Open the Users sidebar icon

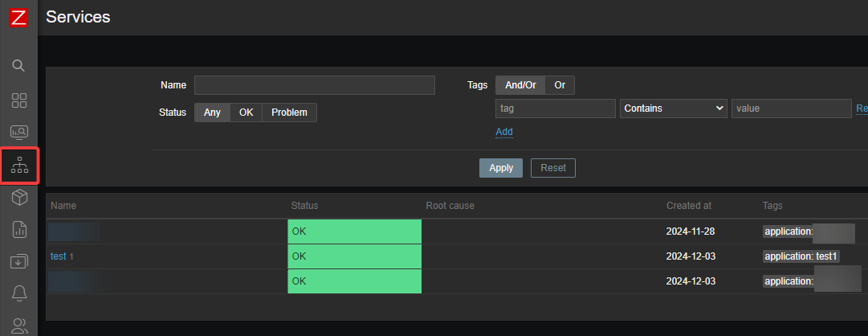click(x=19, y=325)
